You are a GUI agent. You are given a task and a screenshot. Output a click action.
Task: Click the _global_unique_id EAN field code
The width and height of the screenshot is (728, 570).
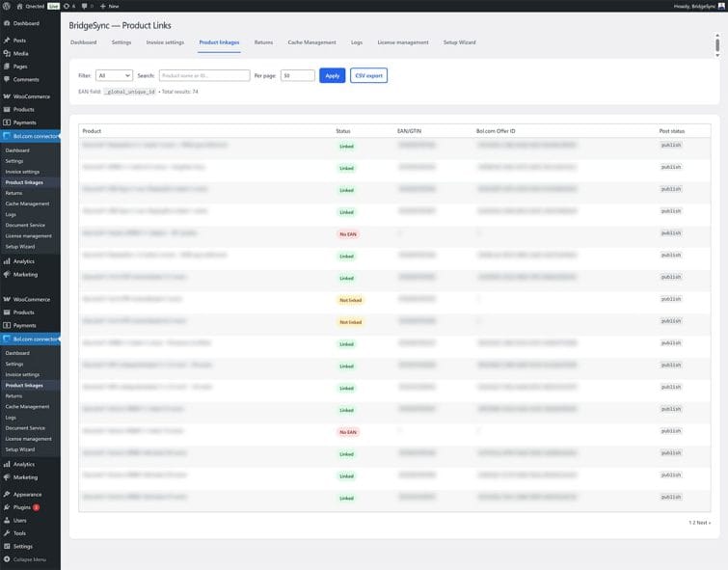point(130,92)
